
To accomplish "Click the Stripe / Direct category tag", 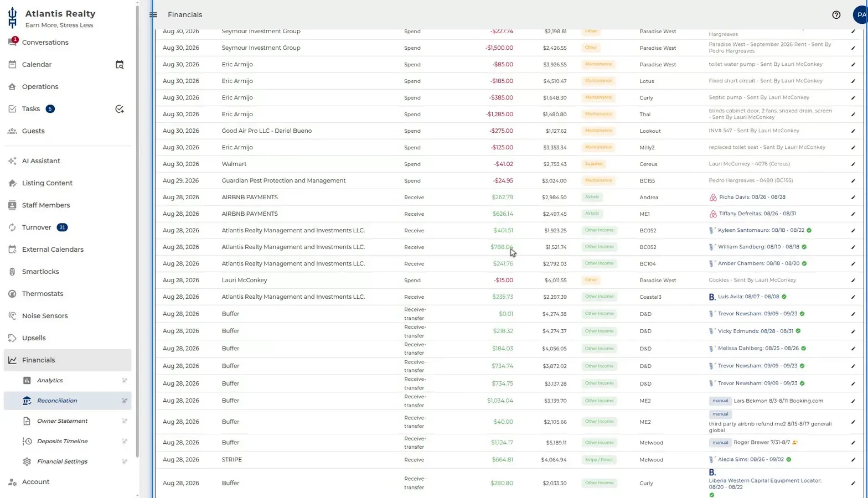I will [599, 460].
